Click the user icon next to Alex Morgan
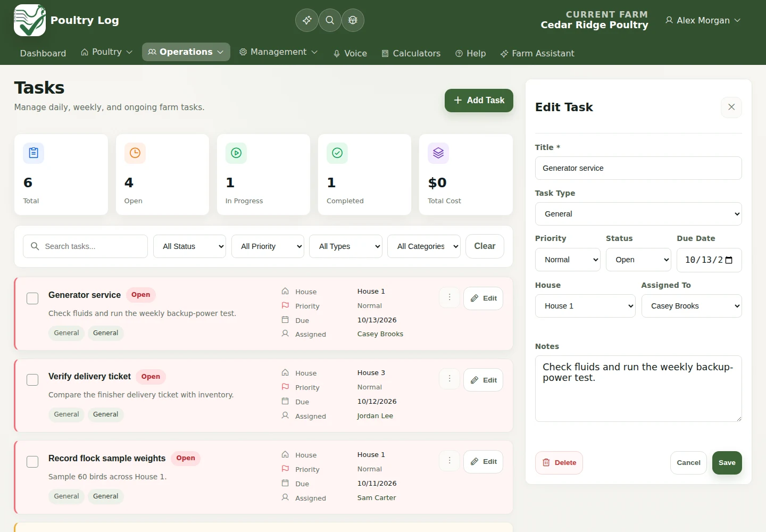 (669, 20)
